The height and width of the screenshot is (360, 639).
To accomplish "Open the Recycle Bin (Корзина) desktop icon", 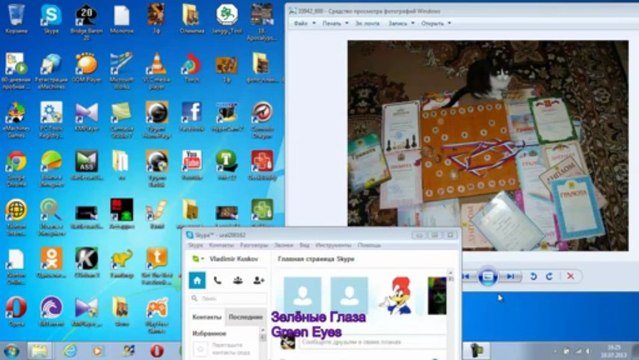I will [16, 18].
